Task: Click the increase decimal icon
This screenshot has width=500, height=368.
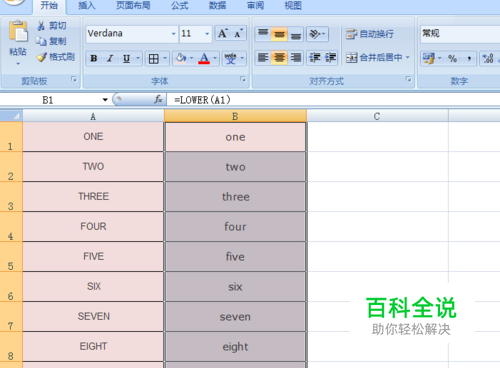Action: pos(488,59)
